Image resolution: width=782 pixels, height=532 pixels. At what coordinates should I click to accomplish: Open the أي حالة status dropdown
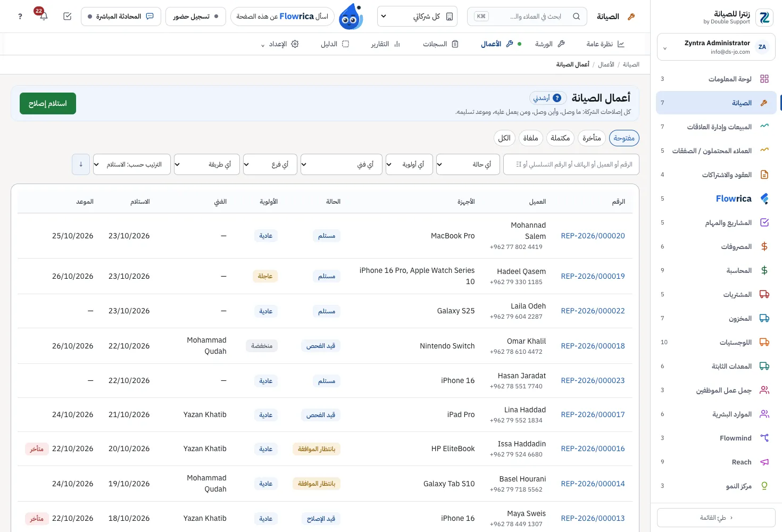pyautogui.click(x=468, y=164)
